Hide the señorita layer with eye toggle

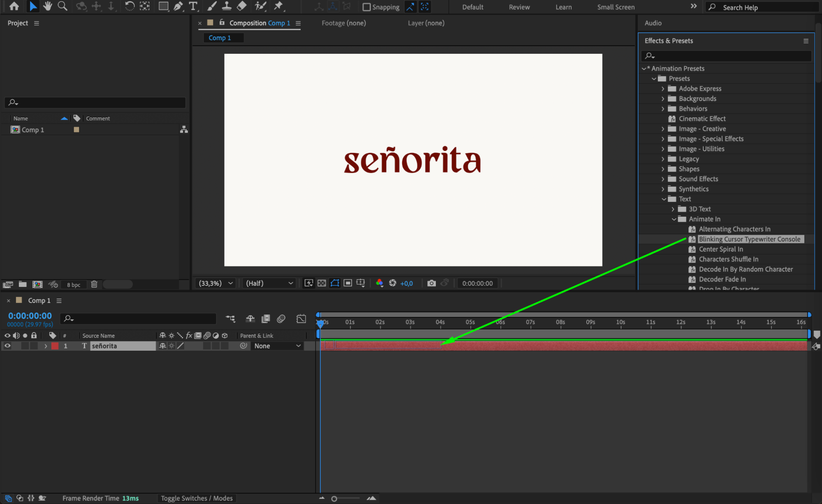pos(7,346)
